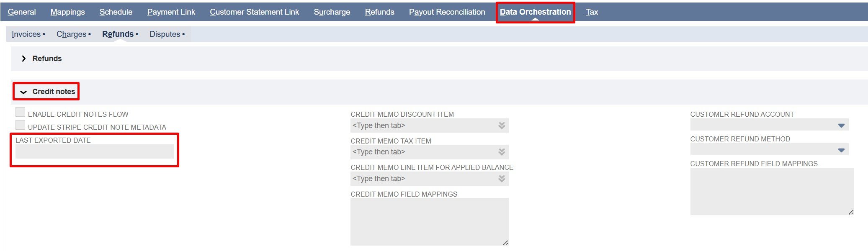Image resolution: width=868 pixels, height=251 pixels.
Task: Open the Charges subtab
Action: (71, 34)
